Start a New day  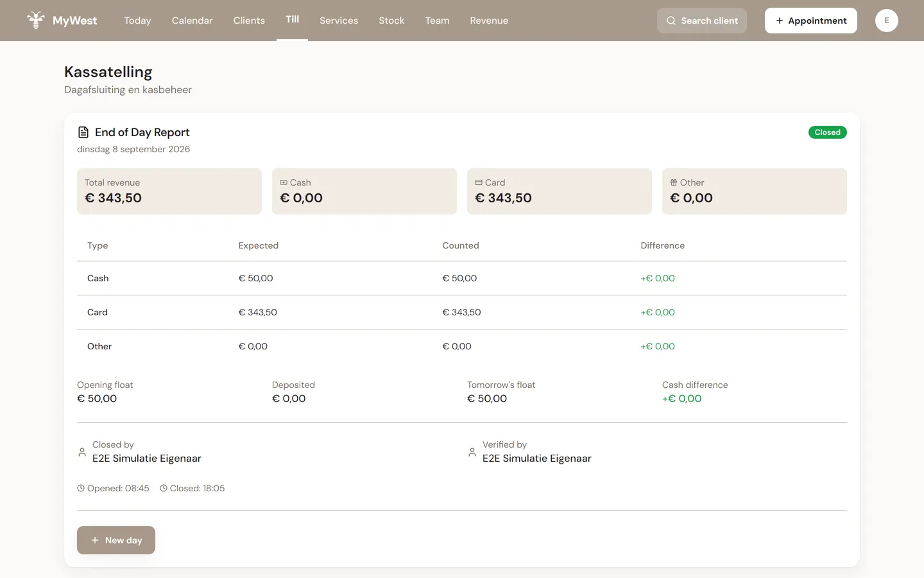(x=116, y=540)
